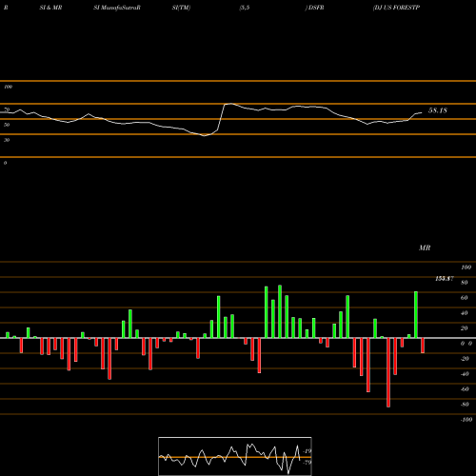Click the RSI current value 58.18
The height and width of the screenshot is (476, 476).
438,110
